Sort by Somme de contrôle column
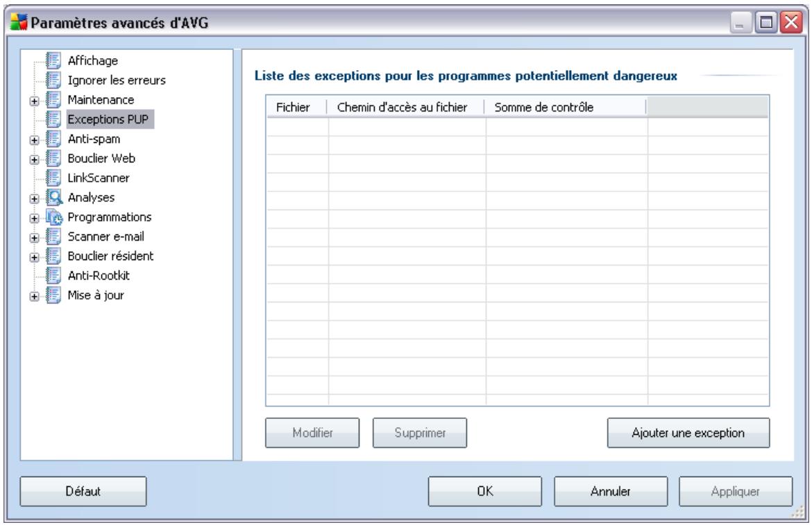This screenshot has width=812, height=525. (565, 107)
